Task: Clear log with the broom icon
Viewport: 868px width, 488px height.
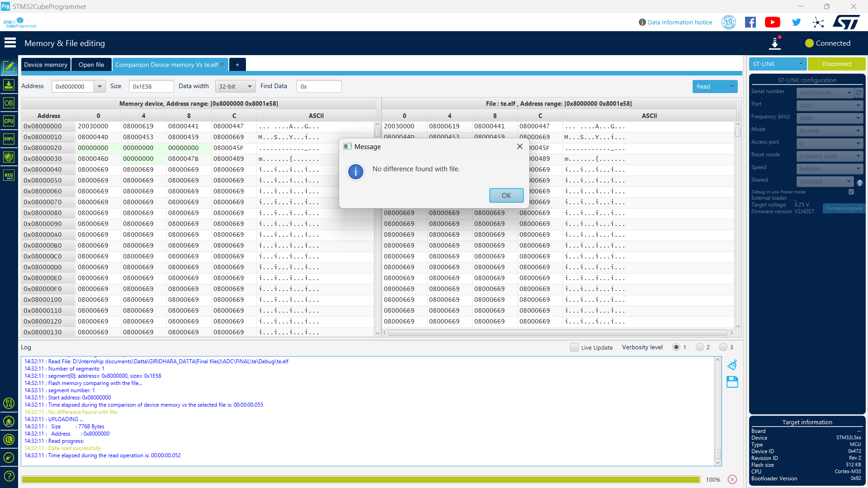Action: pyautogui.click(x=732, y=365)
